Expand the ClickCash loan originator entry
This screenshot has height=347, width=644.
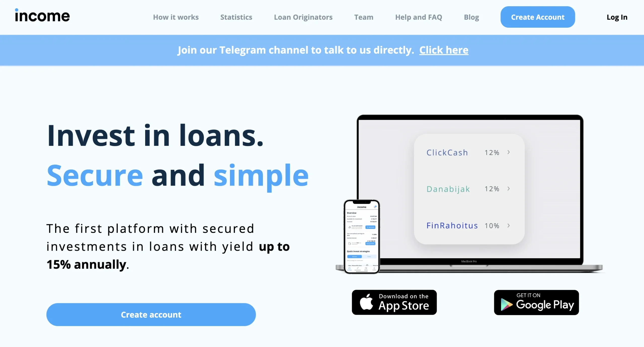coord(509,153)
